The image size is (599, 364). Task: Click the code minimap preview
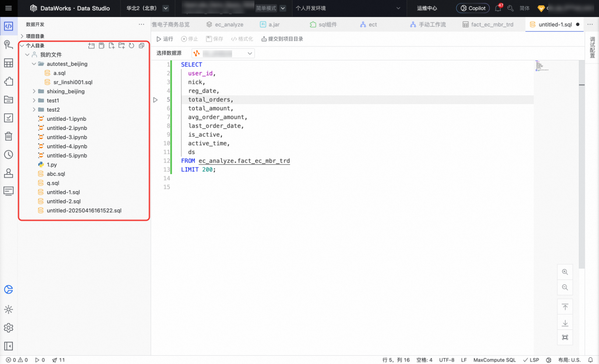[x=542, y=66]
